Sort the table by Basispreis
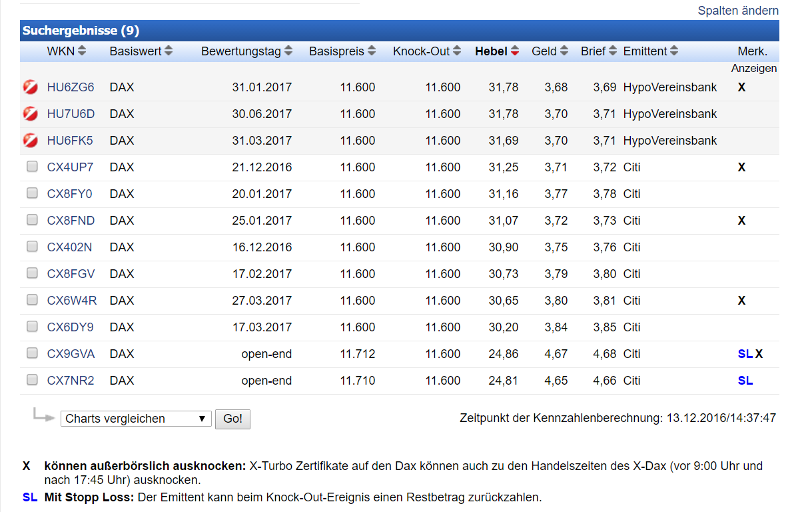 [371, 51]
